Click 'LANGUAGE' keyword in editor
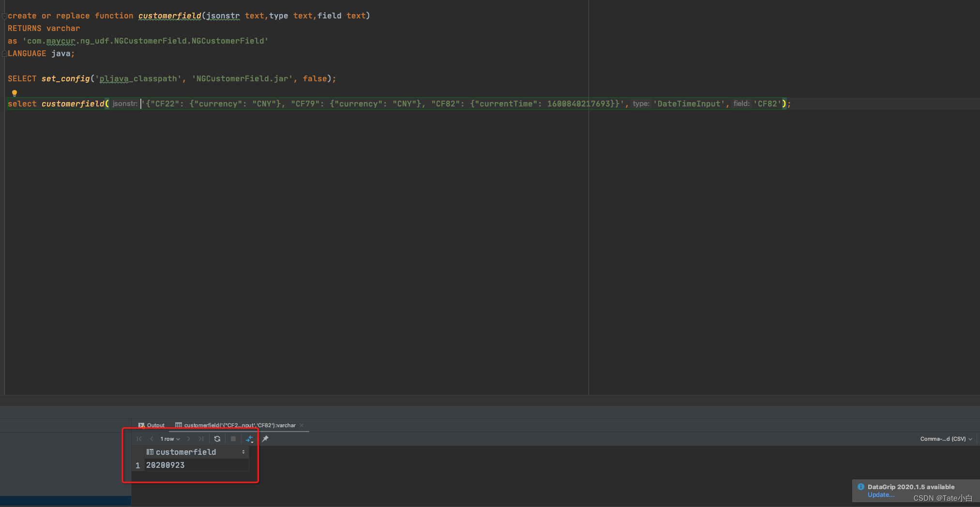Viewport: 980px width, 507px height. pos(27,54)
